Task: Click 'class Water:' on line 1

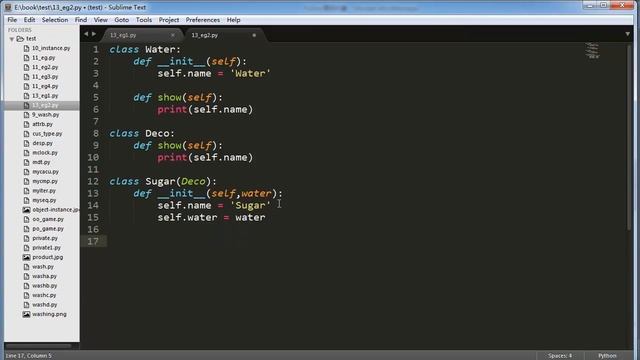Action: click(x=145, y=49)
